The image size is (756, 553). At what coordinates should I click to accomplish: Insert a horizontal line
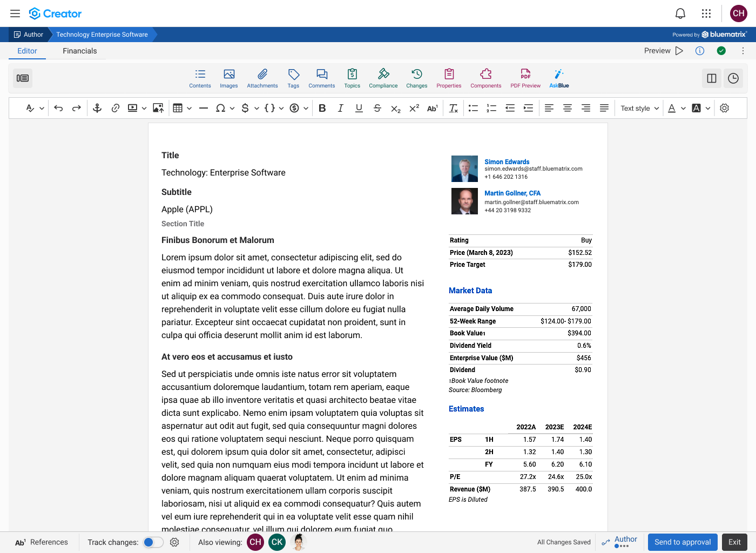pyautogui.click(x=204, y=108)
